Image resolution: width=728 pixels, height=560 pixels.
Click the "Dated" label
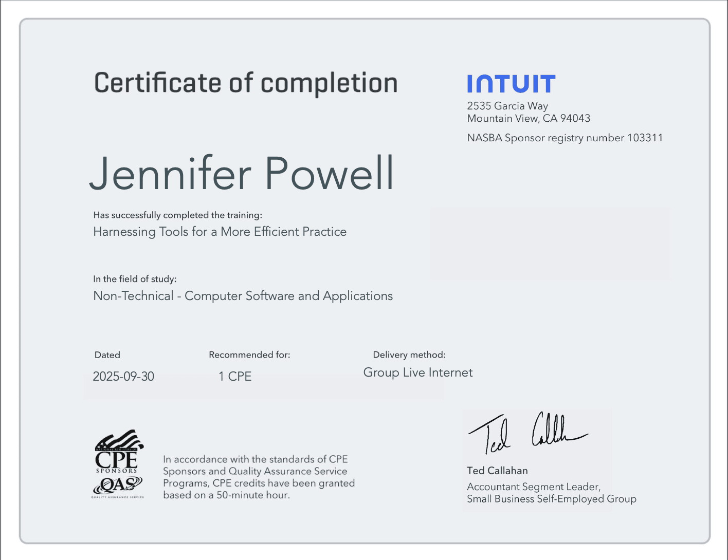coord(107,355)
